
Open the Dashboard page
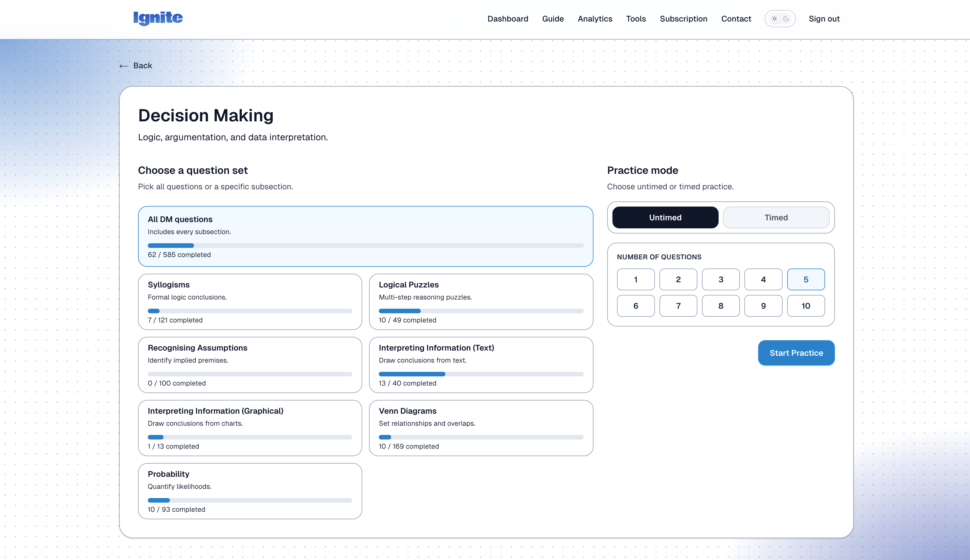(x=508, y=18)
